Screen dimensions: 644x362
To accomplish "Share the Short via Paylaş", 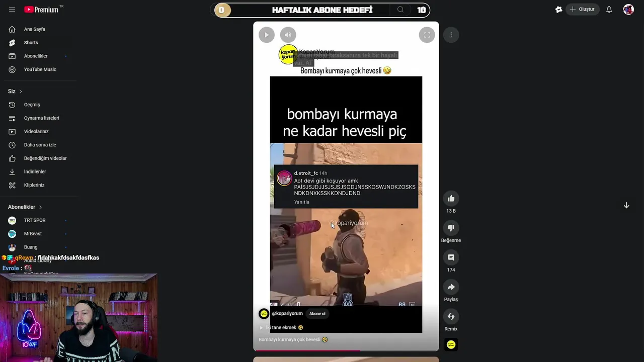I will [451, 287].
